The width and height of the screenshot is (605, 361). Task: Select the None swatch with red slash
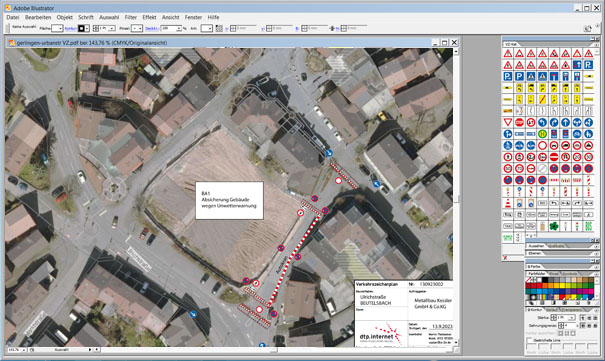[528, 280]
